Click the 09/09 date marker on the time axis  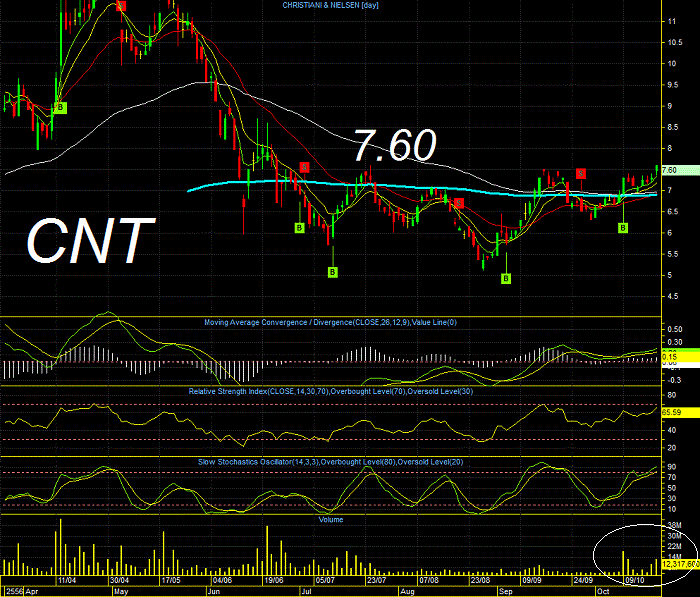(x=532, y=580)
